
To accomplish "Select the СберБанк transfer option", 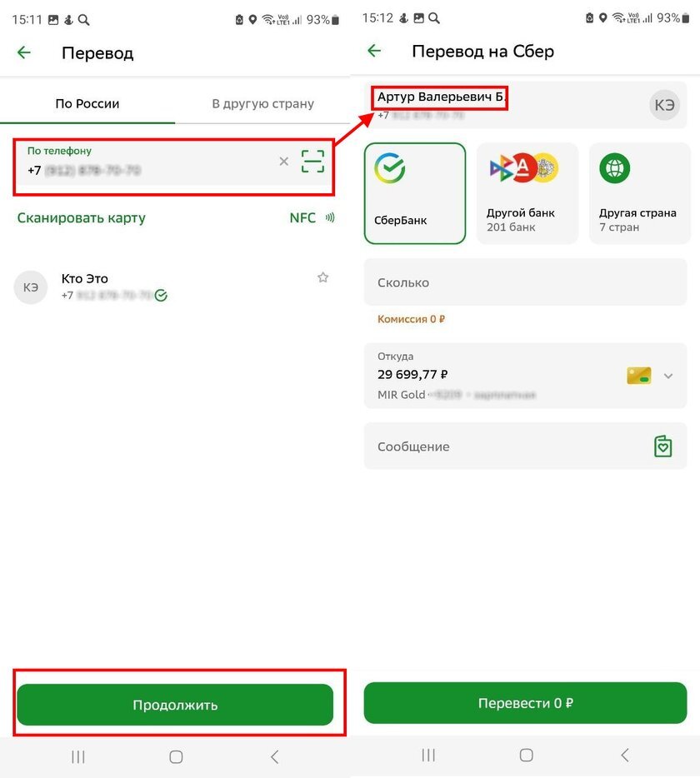I will (x=415, y=192).
